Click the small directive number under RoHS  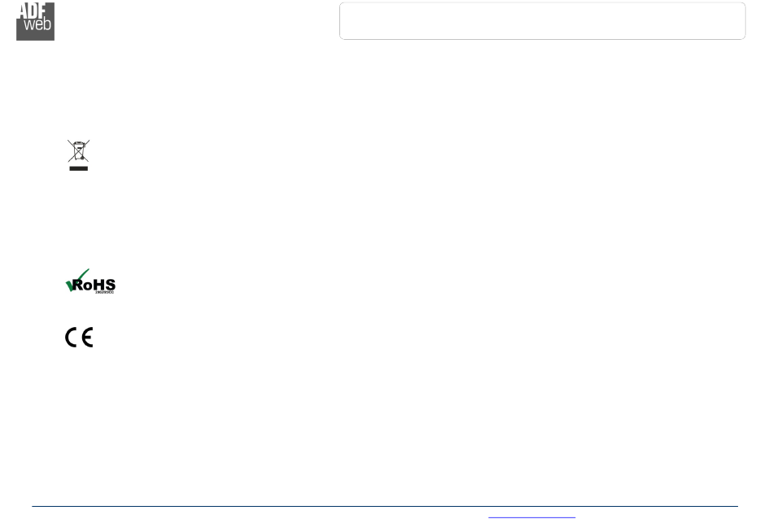point(104,292)
